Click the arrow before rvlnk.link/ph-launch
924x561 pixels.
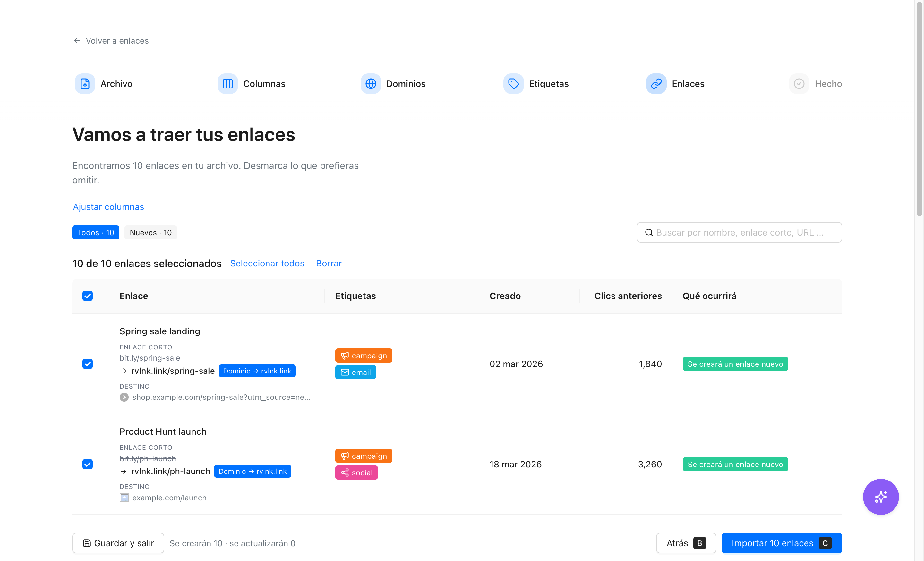click(124, 472)
